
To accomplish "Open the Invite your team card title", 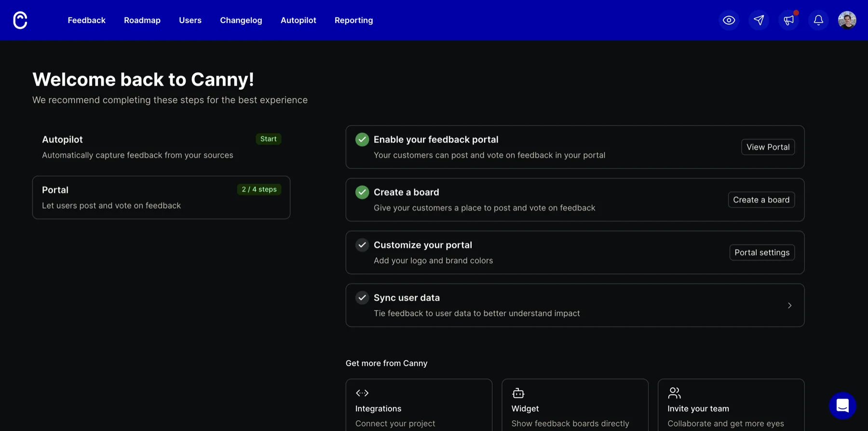I will pyautogui.click(x=698, y=408).
